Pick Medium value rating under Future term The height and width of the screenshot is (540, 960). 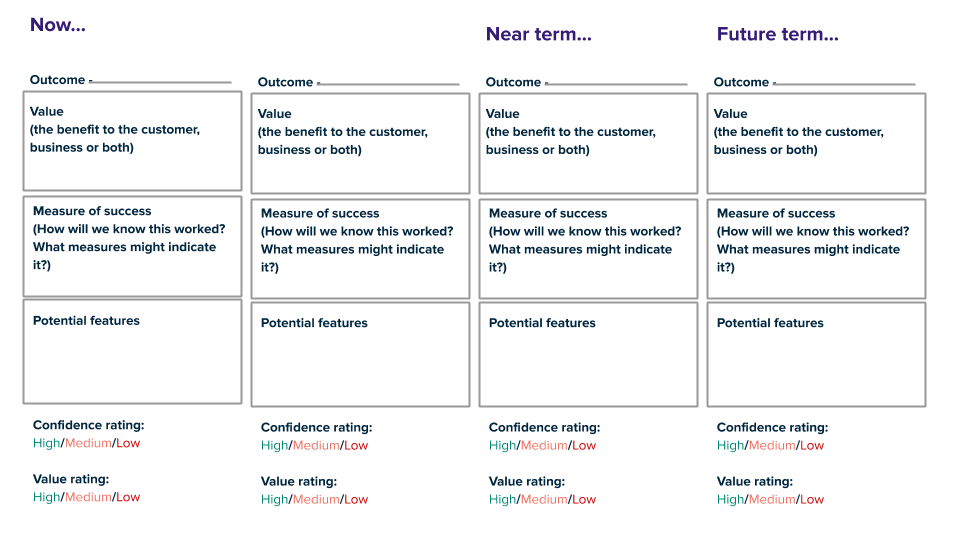click(x=773, y=499)
